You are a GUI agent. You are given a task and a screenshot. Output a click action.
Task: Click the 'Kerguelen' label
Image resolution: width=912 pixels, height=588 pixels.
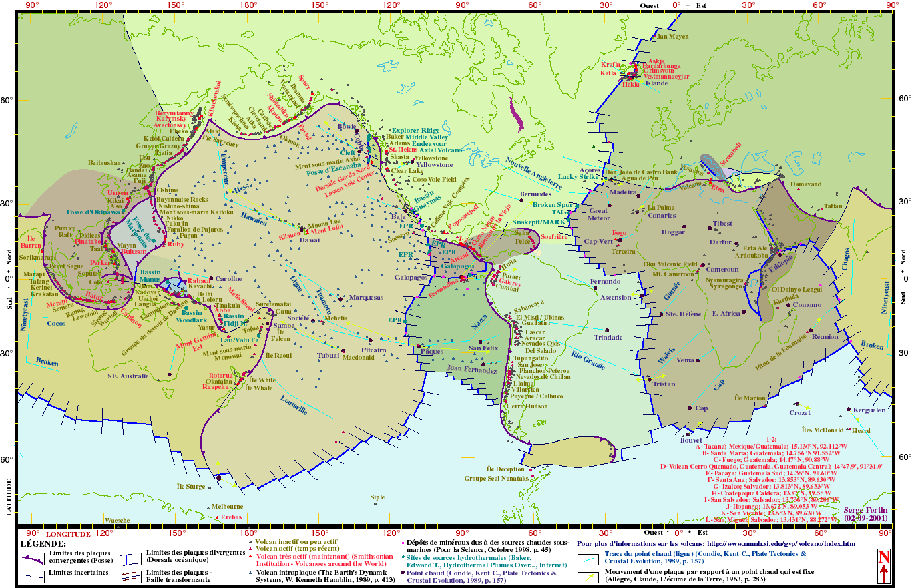coord(871,410)
